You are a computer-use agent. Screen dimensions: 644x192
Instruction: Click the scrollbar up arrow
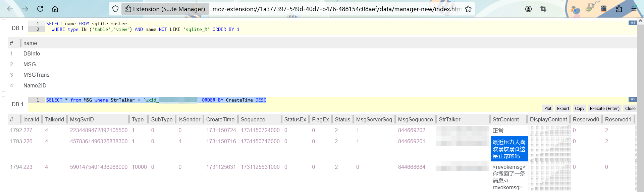click(640, 21)
